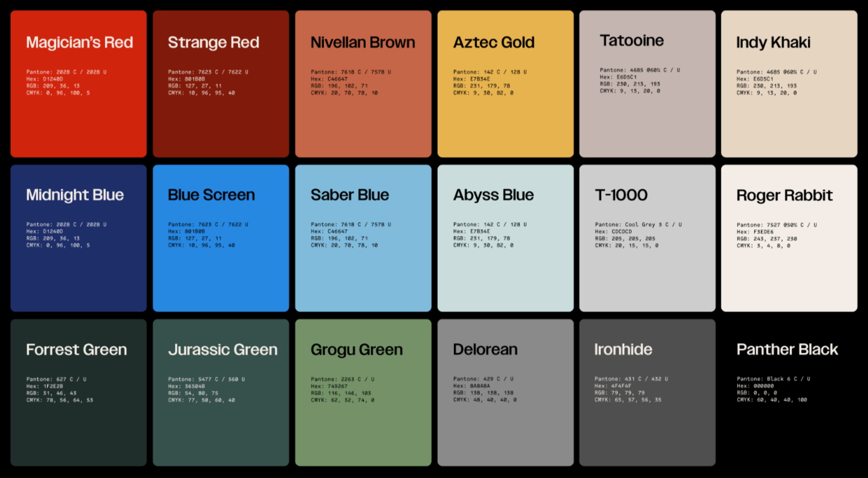This screenshot has width=868, height=478.
Task: Select the Forrest Green color swatch
Action: click(79, 393)
